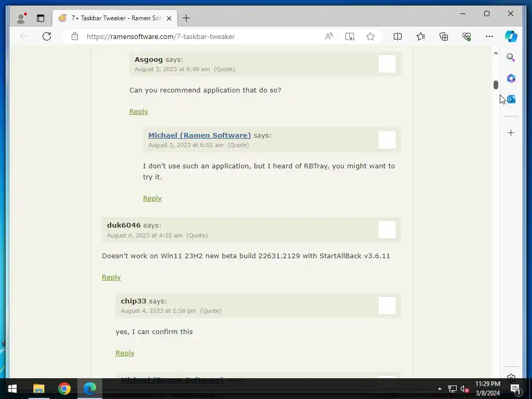Click text 'yes, I can confirm this'

click(154, 332)
